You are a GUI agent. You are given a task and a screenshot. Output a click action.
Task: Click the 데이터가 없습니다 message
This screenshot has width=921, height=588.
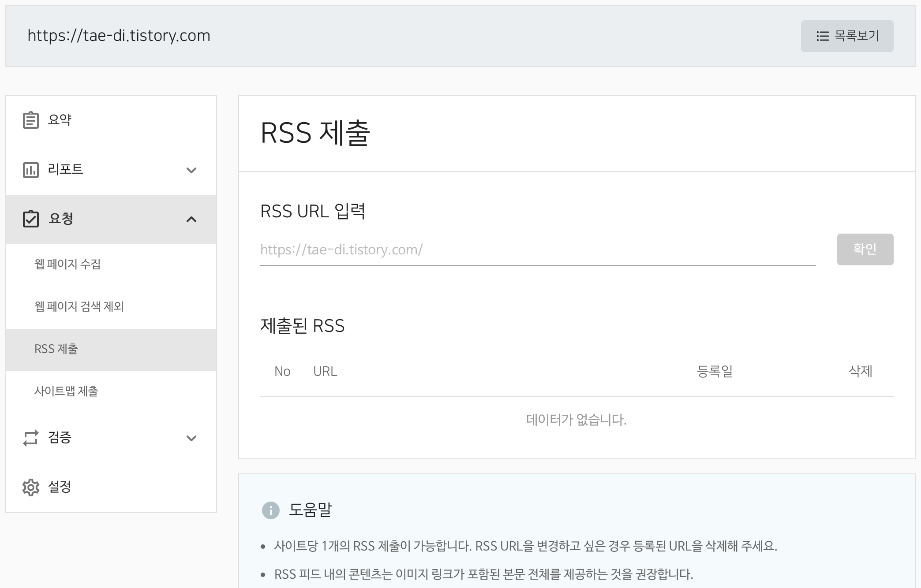[x=576, y=420]
